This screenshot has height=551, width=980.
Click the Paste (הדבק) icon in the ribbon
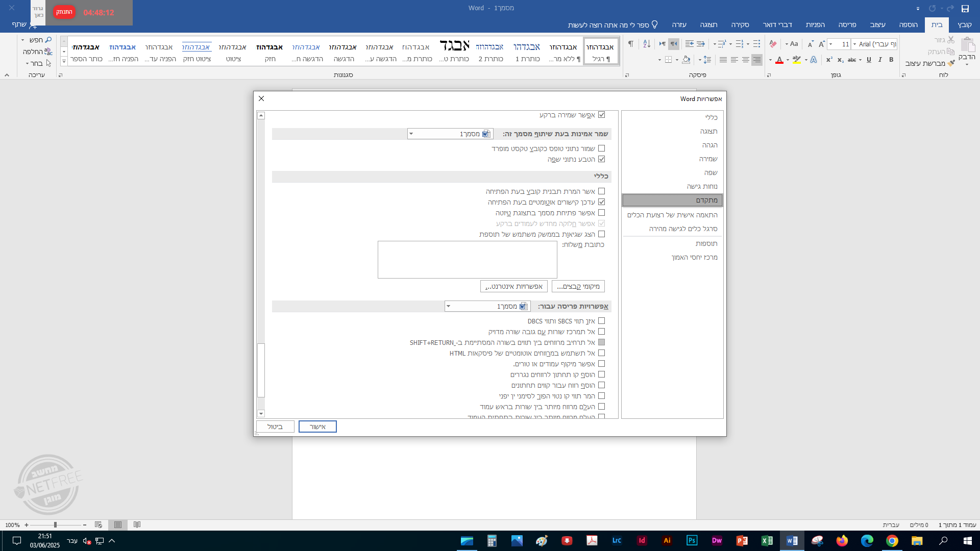[x=967, y=45]
